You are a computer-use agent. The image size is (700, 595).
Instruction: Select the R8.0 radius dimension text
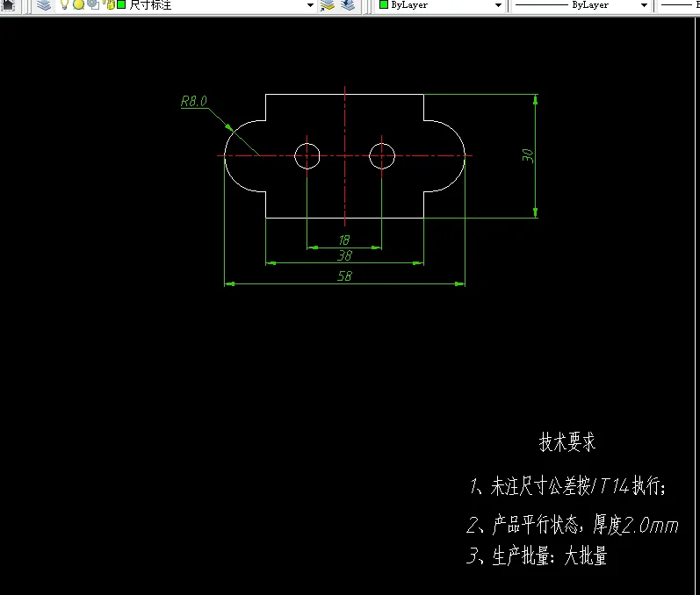[x=194, y=101]
